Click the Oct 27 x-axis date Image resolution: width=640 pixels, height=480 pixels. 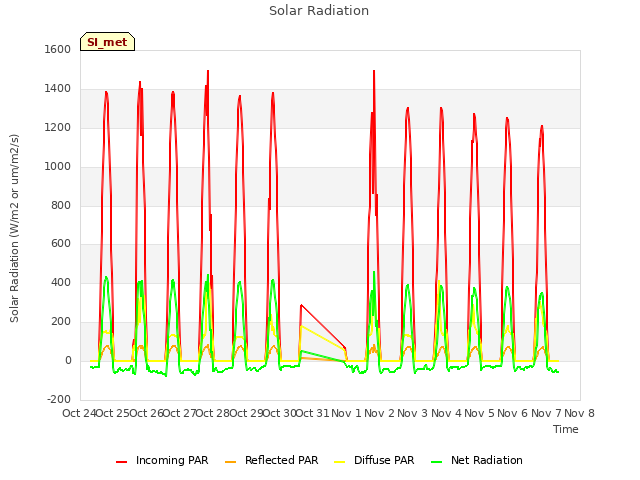click(x=179, y=413)
